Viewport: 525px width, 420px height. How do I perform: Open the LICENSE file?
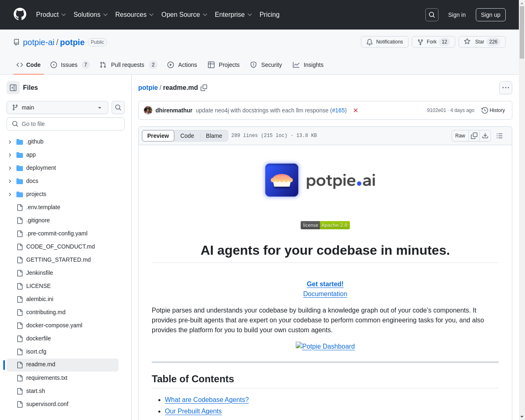(x=39, y=286)
